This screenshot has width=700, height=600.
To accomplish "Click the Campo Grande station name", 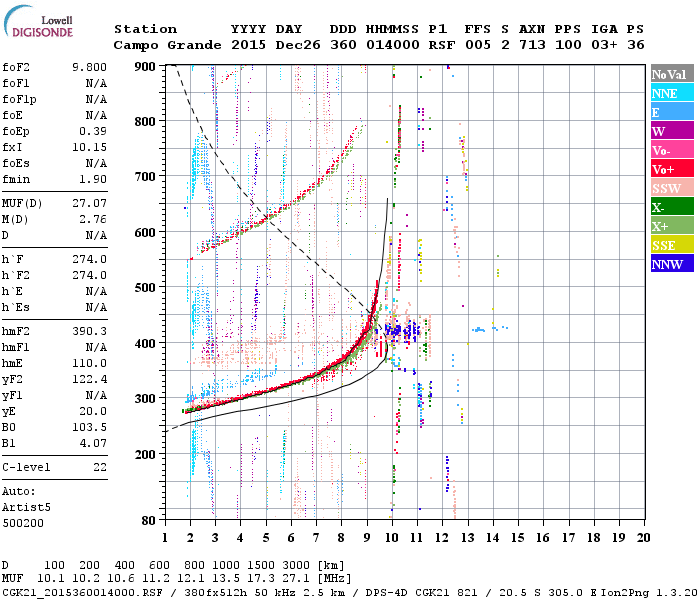I will (x=167, y=45).
